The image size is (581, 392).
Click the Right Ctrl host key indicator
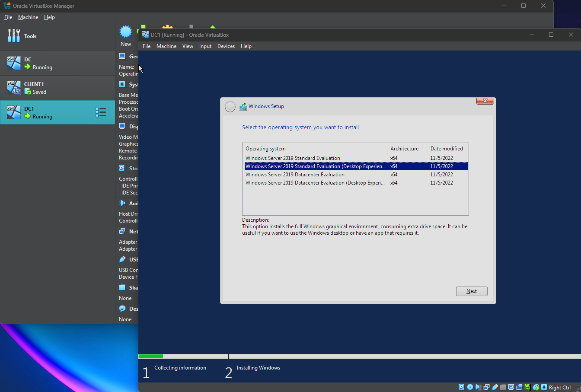tap(560, 388)
